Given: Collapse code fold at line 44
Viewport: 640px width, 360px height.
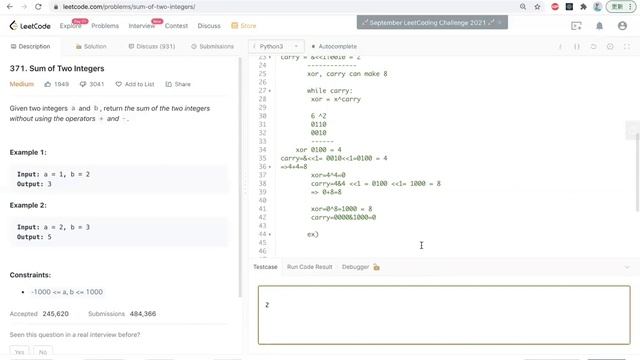Looking at the screenshot, I should coord(270,234).
